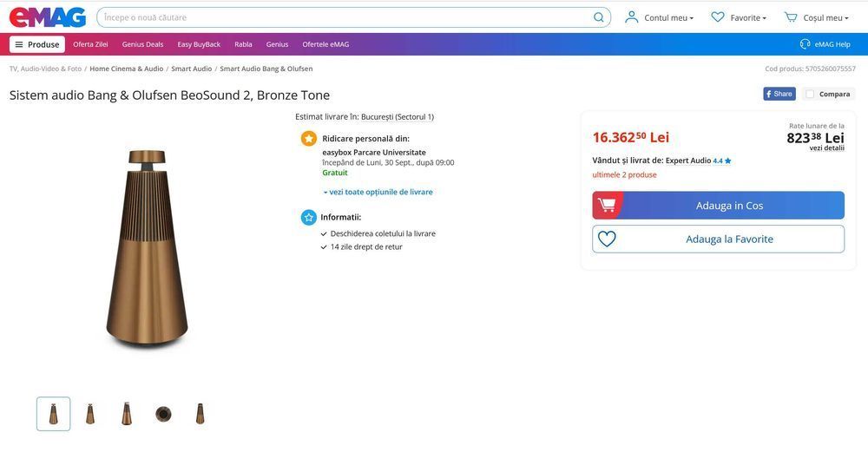Image resolution: width=868 pixels, height=459 pixels.
Task: Click the price 16.362,50 Lei
Action: (x=631, y=137)
